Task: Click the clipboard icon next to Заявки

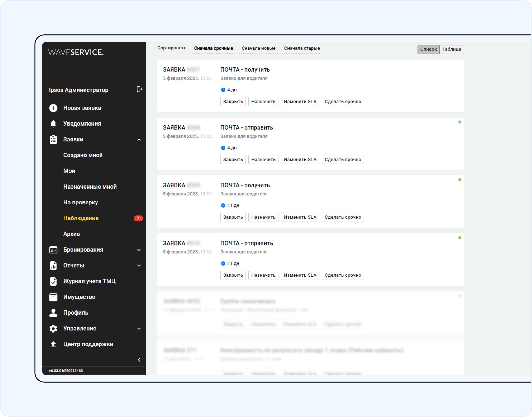Action: 53,140
